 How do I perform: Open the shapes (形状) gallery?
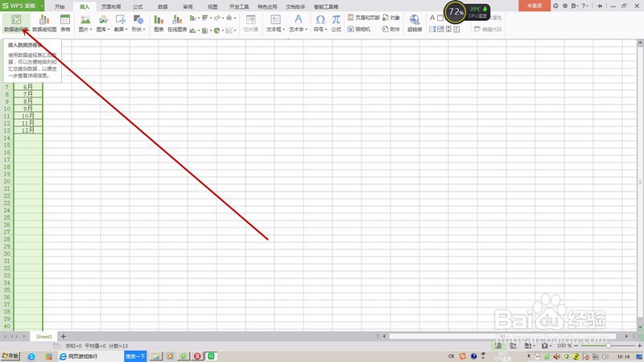tap(138, 23)
